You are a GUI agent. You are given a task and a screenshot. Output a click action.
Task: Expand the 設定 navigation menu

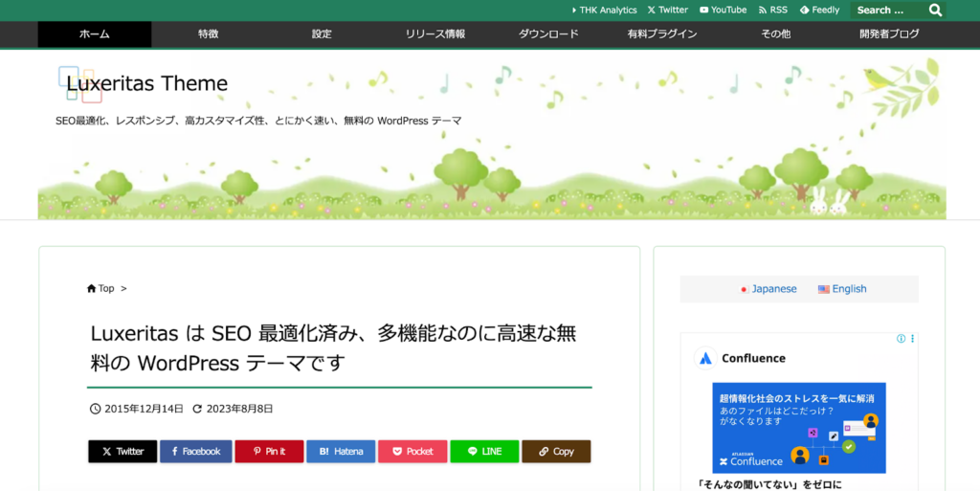click(322, 34)
